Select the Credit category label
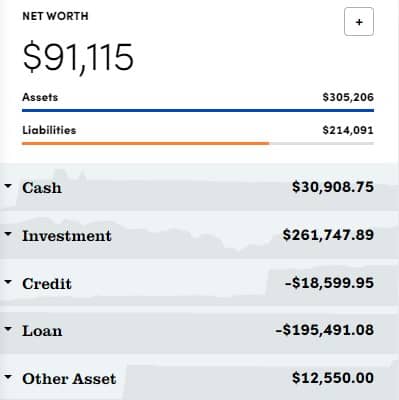The width and height of the screenshot is (399, 400). (47, 284)
